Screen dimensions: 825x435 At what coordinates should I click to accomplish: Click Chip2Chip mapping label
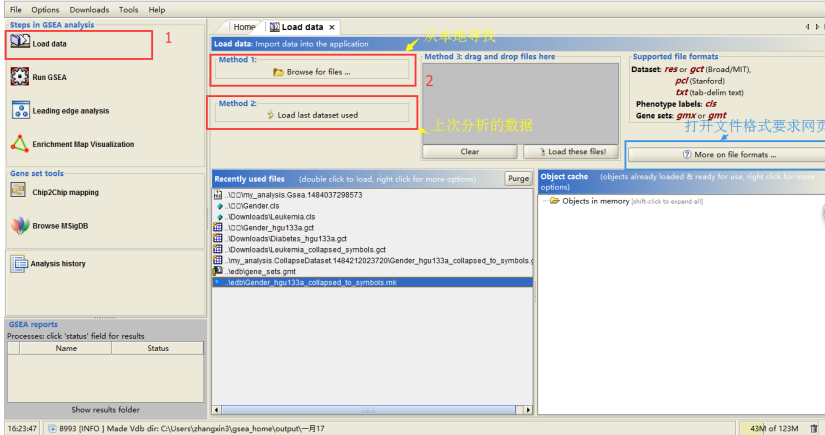pyautogui.click(x=65, y=193)
